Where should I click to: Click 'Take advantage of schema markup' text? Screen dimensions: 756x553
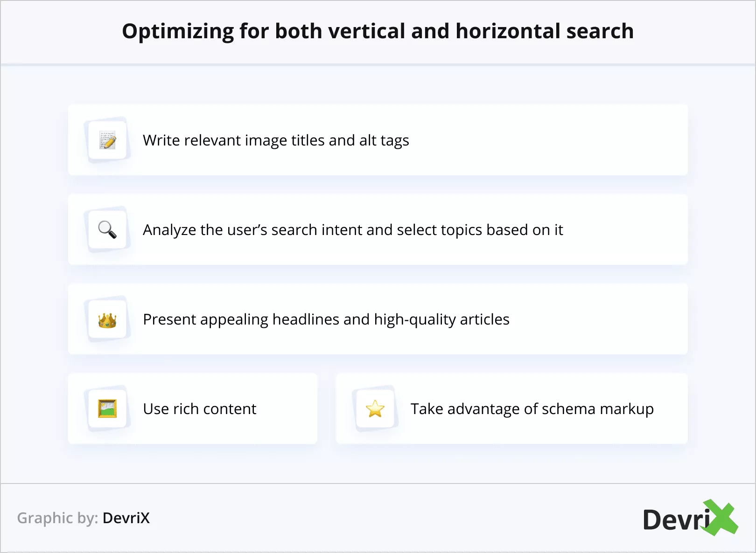[532, 409]
